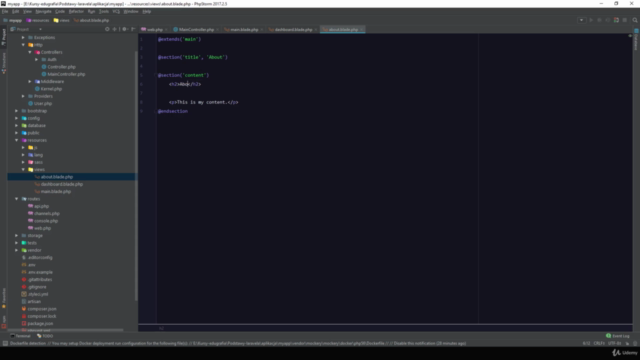
Task: Select api.php under routes
Action: 38,206
